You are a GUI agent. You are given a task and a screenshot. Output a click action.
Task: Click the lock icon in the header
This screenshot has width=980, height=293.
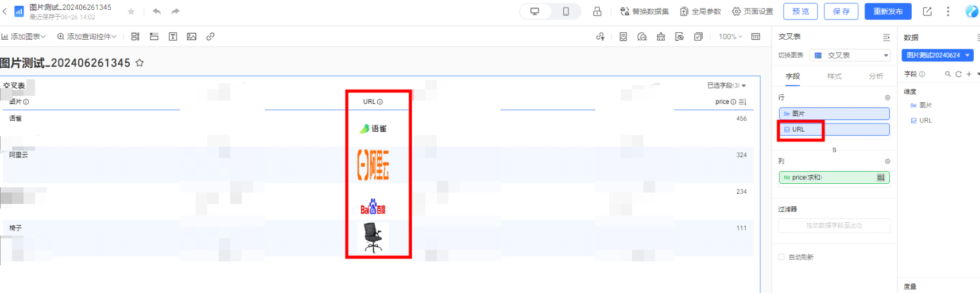point(597,11)
